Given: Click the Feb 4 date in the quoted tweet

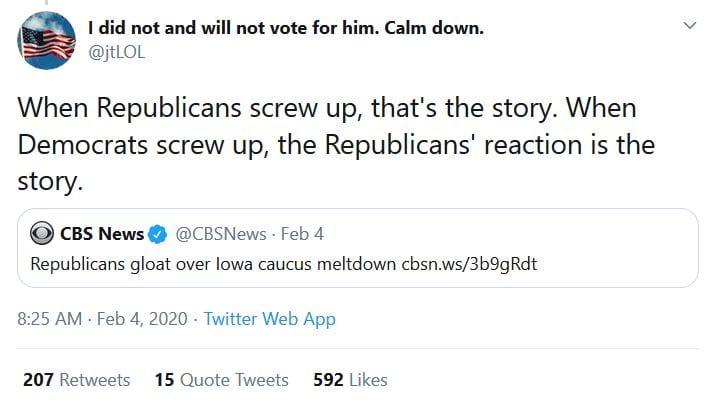Looking at the screenshot, I should click(x=301, y=235).
